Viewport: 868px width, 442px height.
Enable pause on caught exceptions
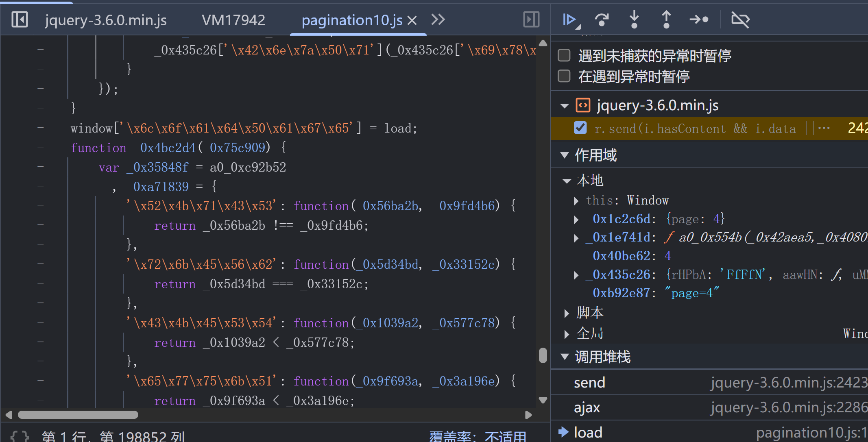click(564, 76)
